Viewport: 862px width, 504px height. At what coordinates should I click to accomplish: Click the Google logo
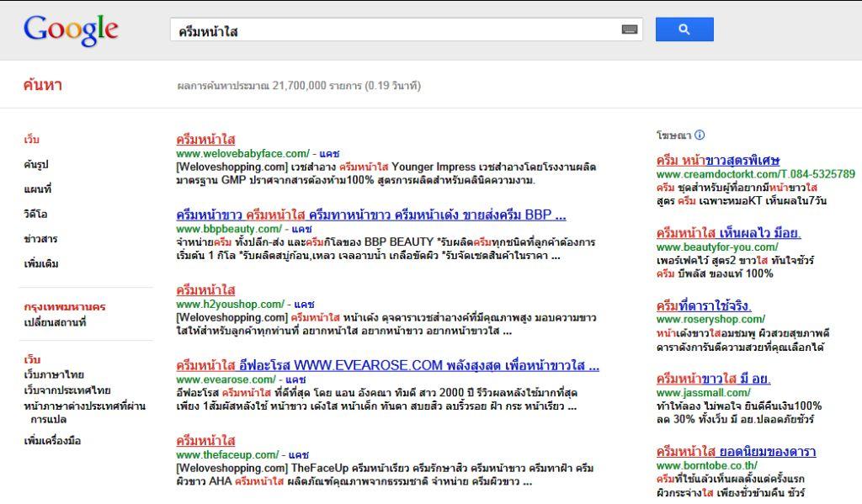point(71,30)
